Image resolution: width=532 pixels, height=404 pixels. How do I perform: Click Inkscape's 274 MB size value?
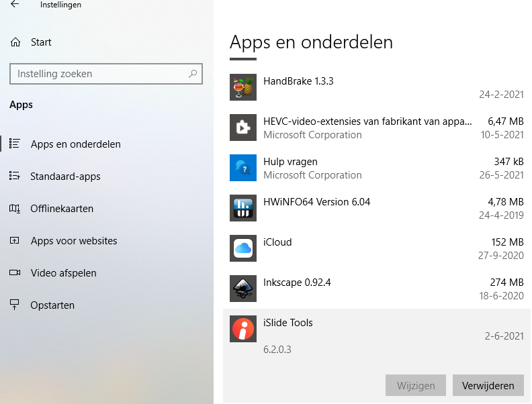(x=506, y=283)
